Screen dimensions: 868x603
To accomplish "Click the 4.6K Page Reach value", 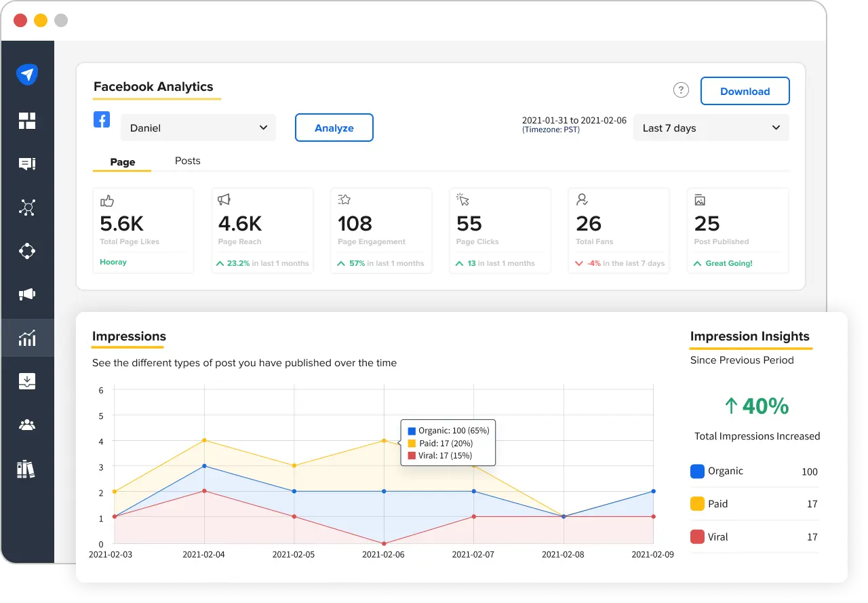I will click(x=240, y=224).
